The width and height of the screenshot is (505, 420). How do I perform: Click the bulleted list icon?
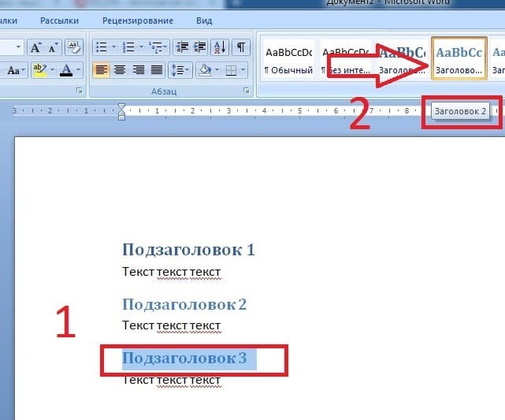point(102,47)
